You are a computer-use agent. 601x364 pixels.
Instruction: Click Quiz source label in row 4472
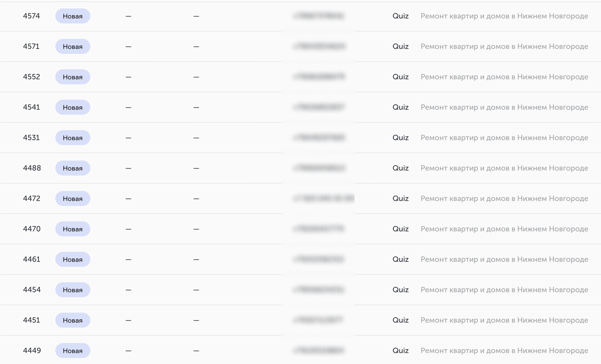click(x=401, y=198)
